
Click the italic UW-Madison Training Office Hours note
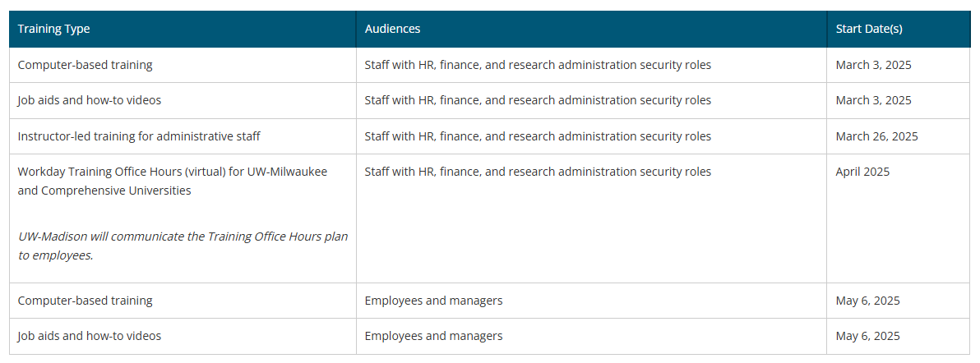coord(183,246)
